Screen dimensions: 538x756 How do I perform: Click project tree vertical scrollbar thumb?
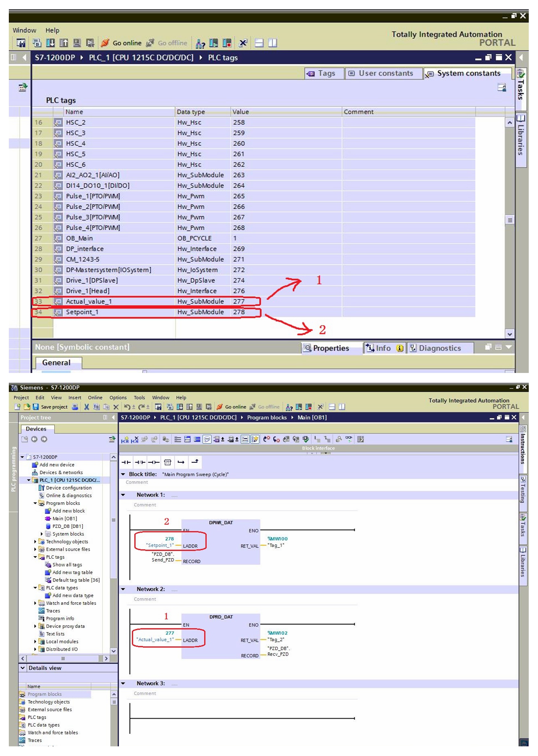click(113, 520)
